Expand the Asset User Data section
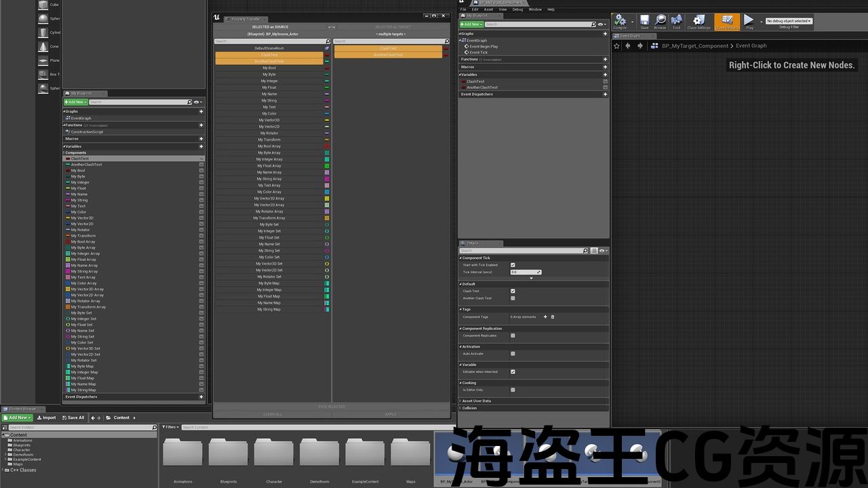This screenshot has width=868, height=488. 476,401
